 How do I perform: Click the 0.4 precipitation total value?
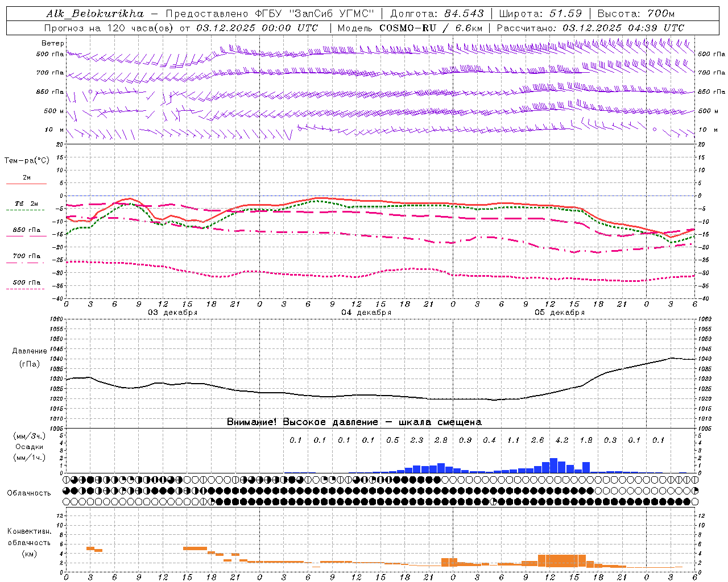click(x=489, y=440)
